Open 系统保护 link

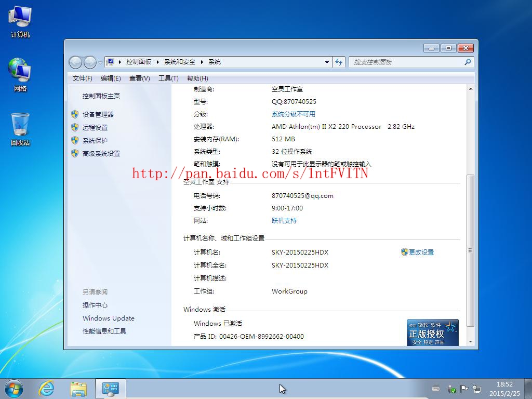coord(95,140)
